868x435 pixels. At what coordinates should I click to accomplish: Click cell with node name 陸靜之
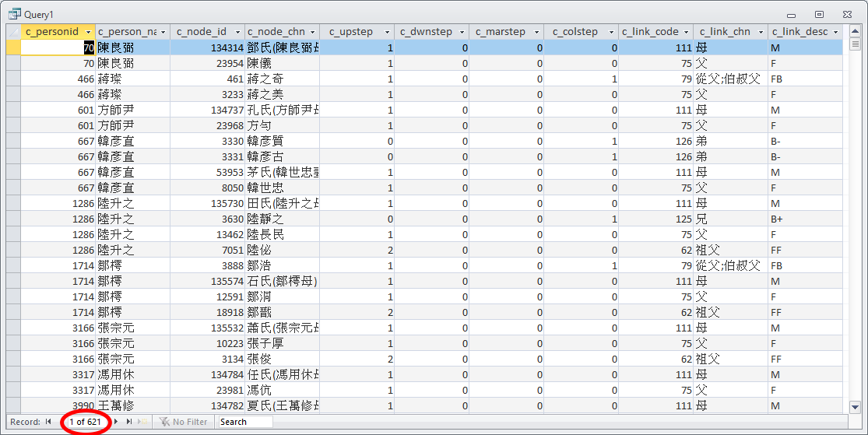point(282,219)
